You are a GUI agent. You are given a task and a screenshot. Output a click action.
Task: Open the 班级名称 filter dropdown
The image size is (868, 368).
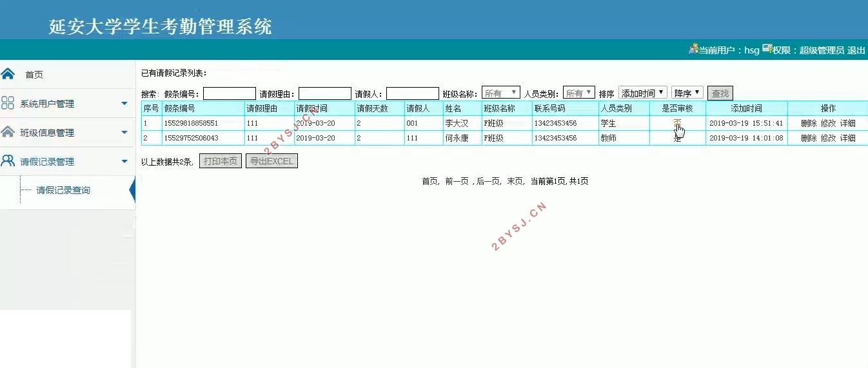click(x=501, y=93)
